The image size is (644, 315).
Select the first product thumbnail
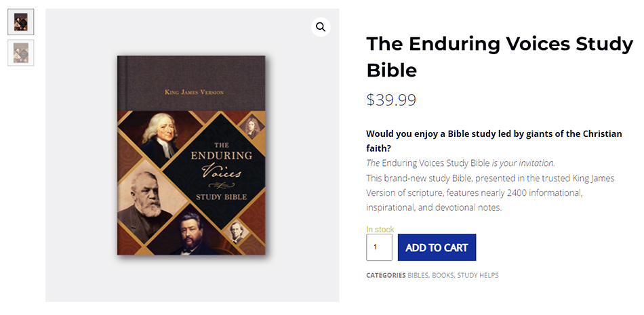[21, 22]
